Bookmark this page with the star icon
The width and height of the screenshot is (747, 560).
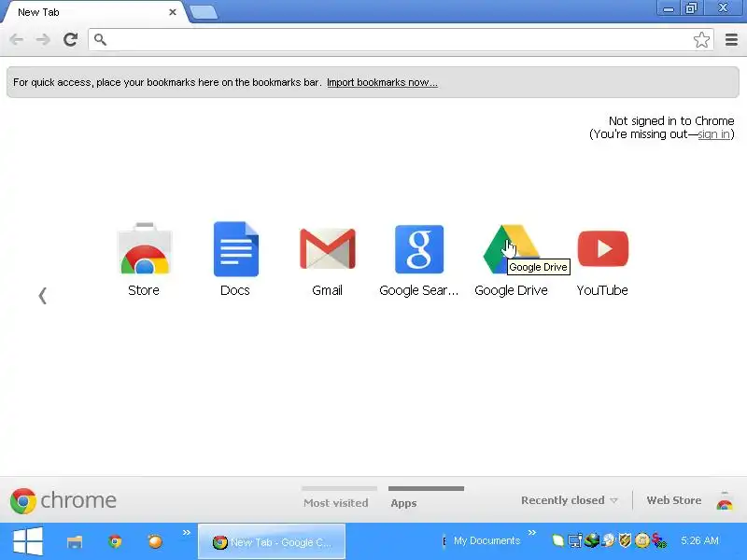pos(701,39)
